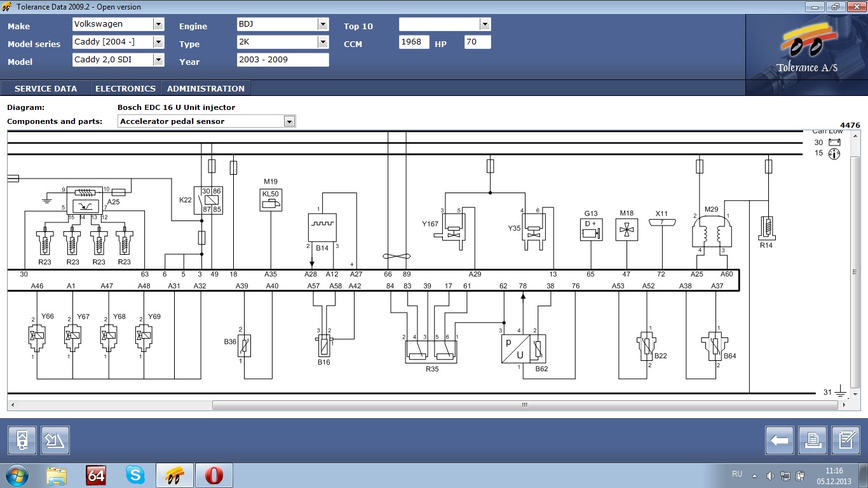The height and width of the screenshot is (488, 868).
Task: Open Skype from the taskbar
Action: point(135,475)
